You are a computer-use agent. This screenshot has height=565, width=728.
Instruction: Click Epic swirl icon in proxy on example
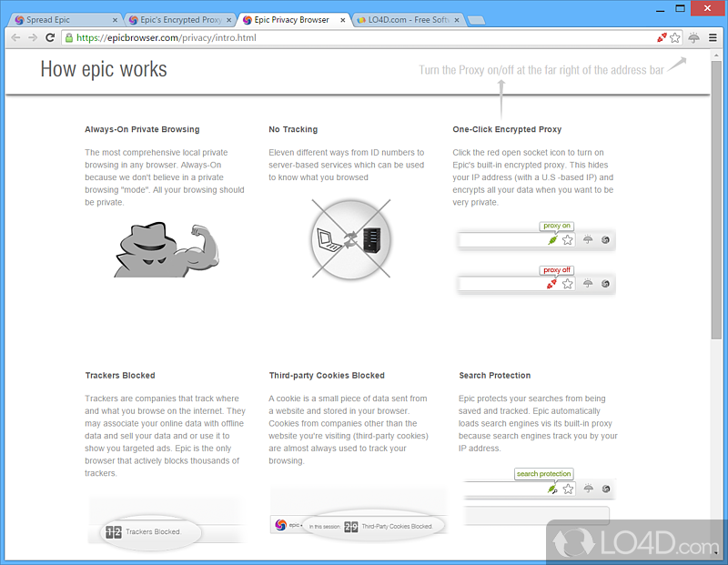(x=605, y=240)
